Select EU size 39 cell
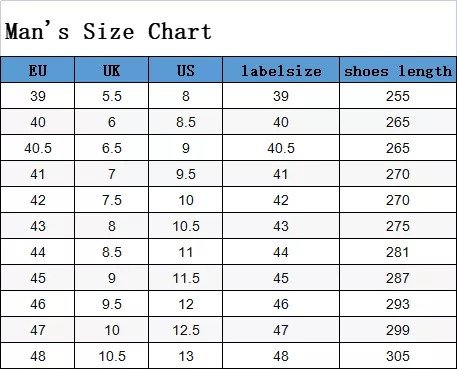Viewport: 457px width, 369px height. click(x=38, y=96)
